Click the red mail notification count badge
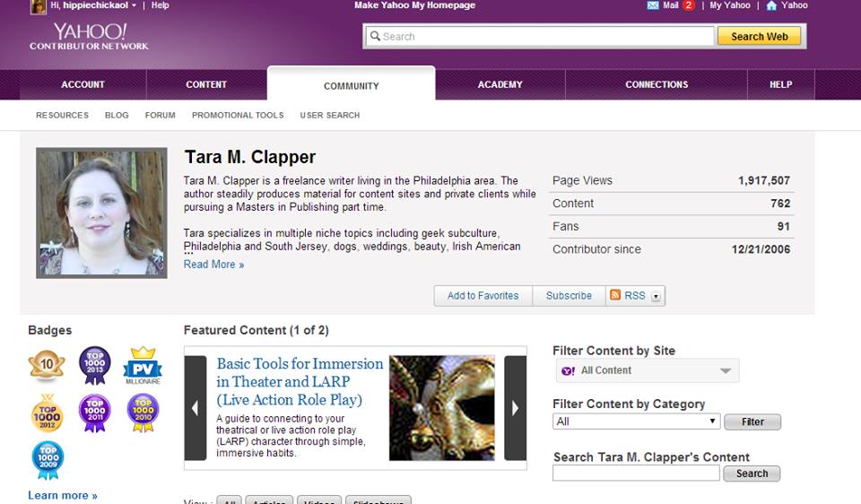Image resolution: width=861 pixels, height=504 pixels. click(689, 5)
